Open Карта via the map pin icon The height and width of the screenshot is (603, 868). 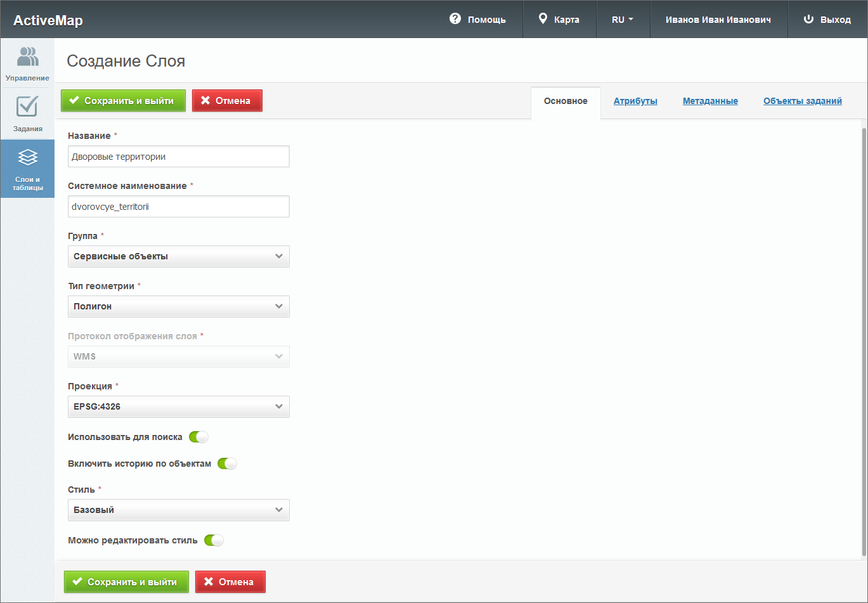click(x=543, y=19)
